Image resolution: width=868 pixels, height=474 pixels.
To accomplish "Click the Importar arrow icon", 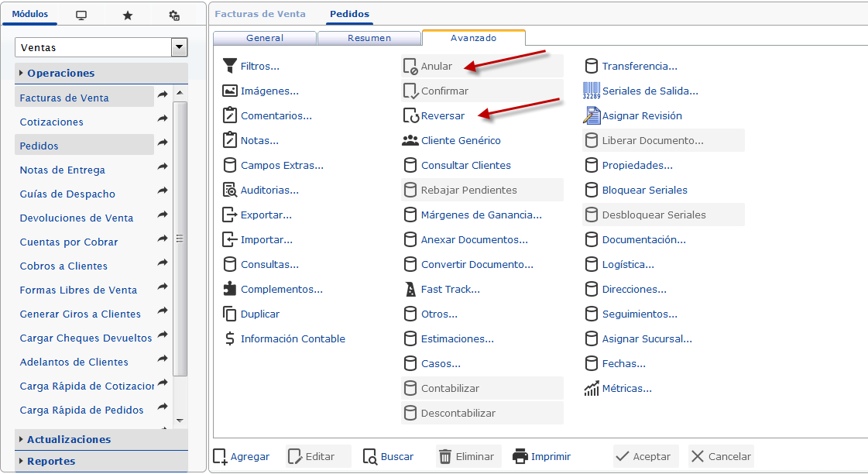I will click(x=230, y=239).
